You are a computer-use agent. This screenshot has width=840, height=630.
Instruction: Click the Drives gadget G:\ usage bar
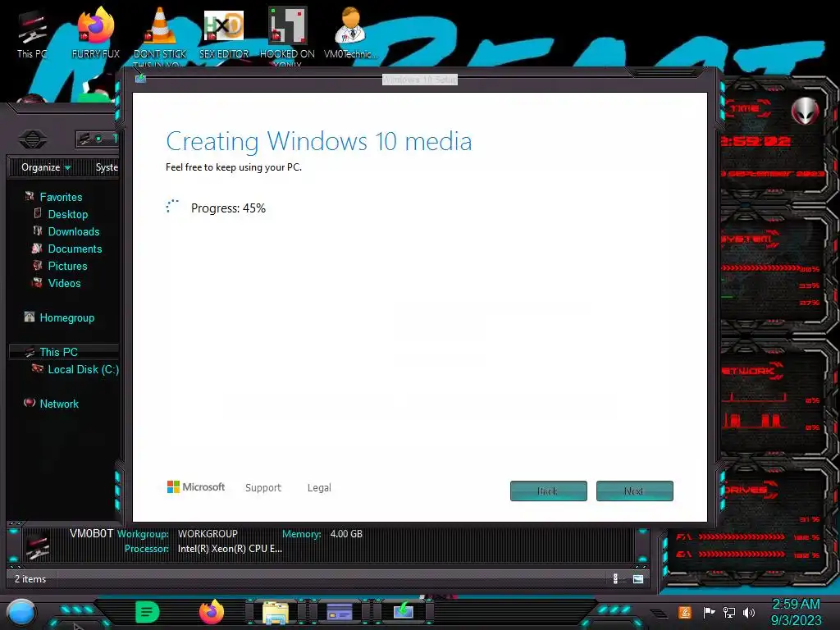742,555
